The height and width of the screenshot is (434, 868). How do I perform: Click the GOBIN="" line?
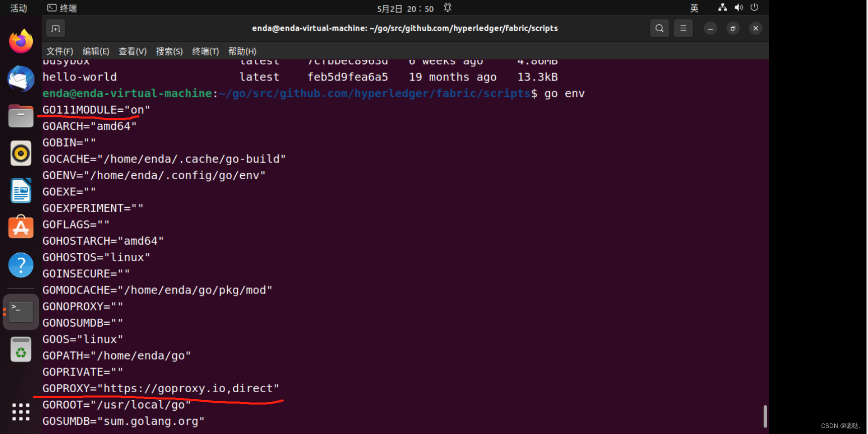69,142
